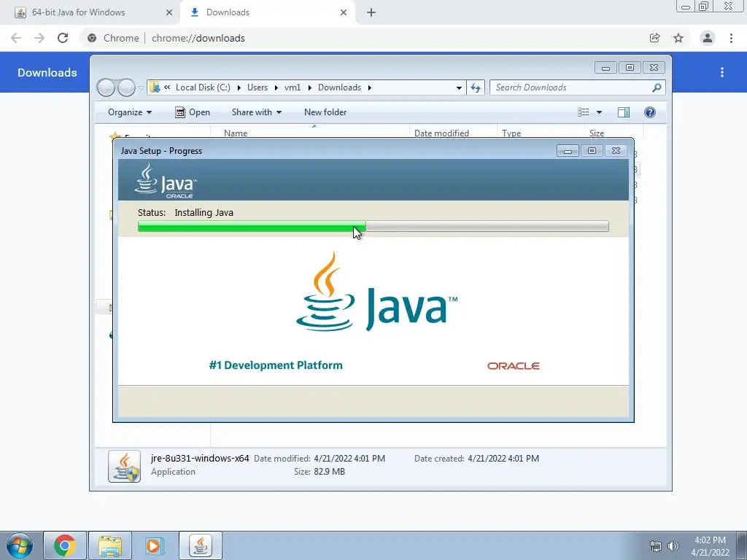Click the Java installation progress bar
Viewport: 747px width, 560px height.
pos(373,226)
